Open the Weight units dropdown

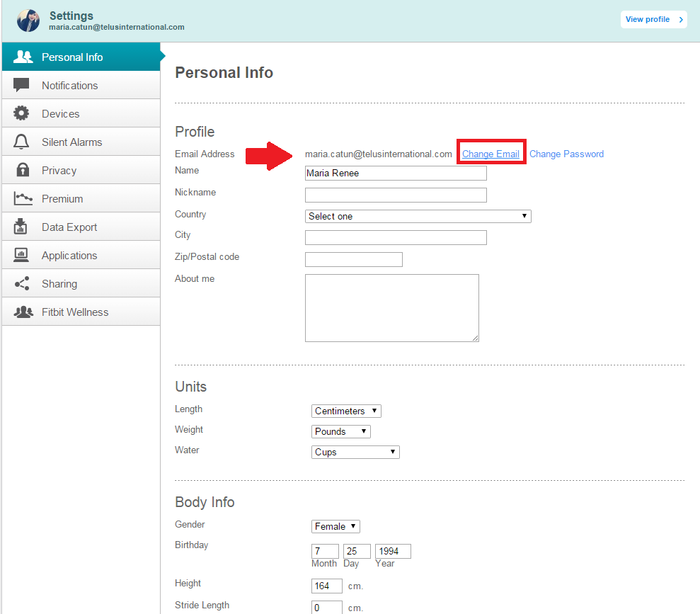341,431
